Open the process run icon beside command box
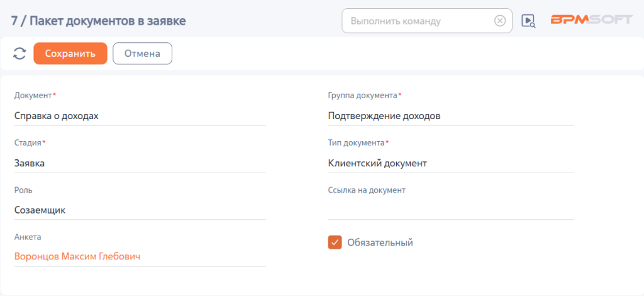This screenshot has height=296, width=644. pyautogui.click(x=528, y=21)
